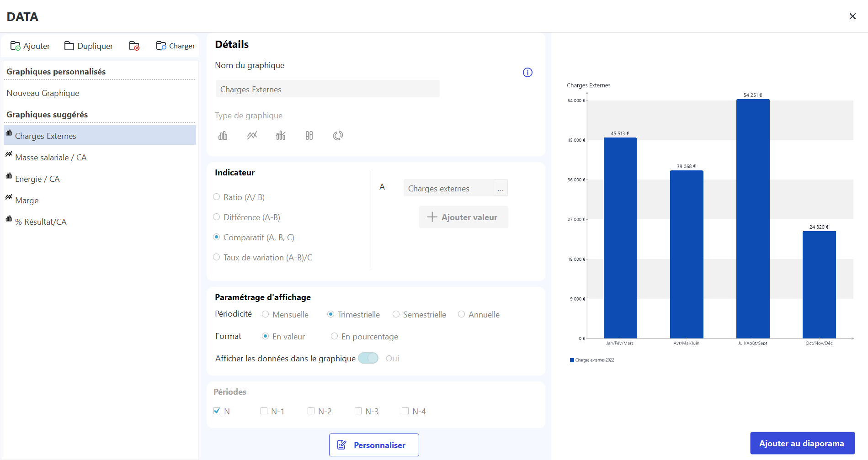Click the Graphiques suggérés heading
868x460 pixels.
pos(47,115)
